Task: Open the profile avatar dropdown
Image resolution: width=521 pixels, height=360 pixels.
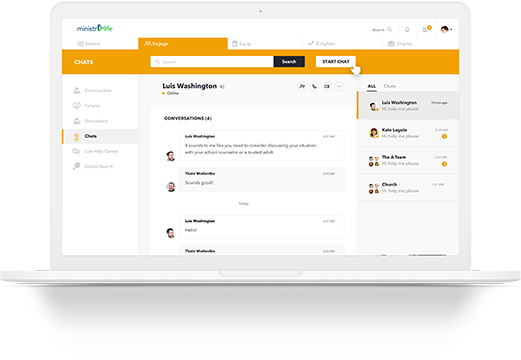Action: pos(446,30)
